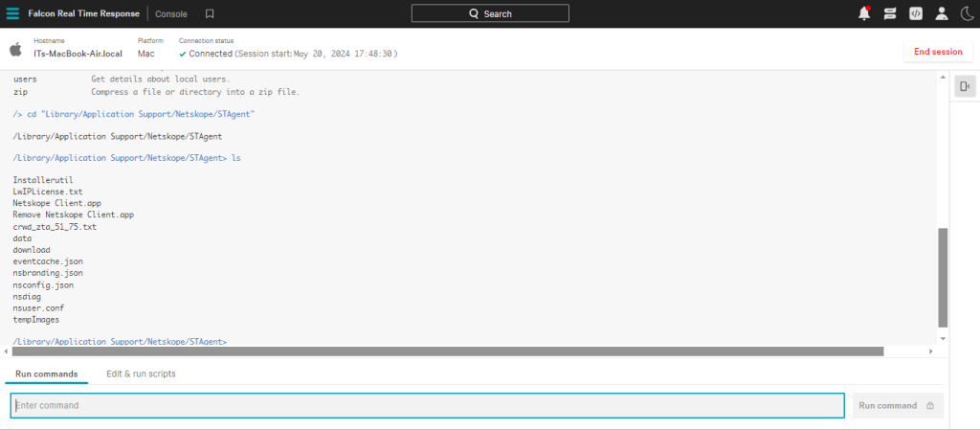Click the cd command line
The height and width of the screenshot is (430, 980).
point(134,114)
